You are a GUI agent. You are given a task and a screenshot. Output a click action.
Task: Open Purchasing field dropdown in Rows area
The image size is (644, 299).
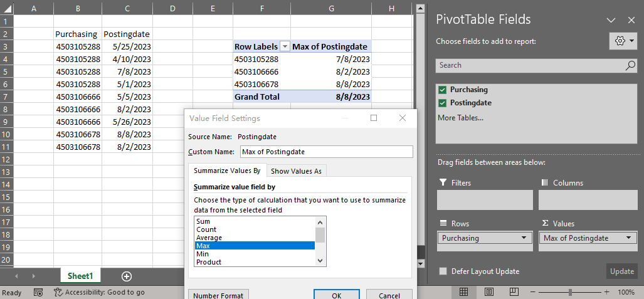(524, 238)
